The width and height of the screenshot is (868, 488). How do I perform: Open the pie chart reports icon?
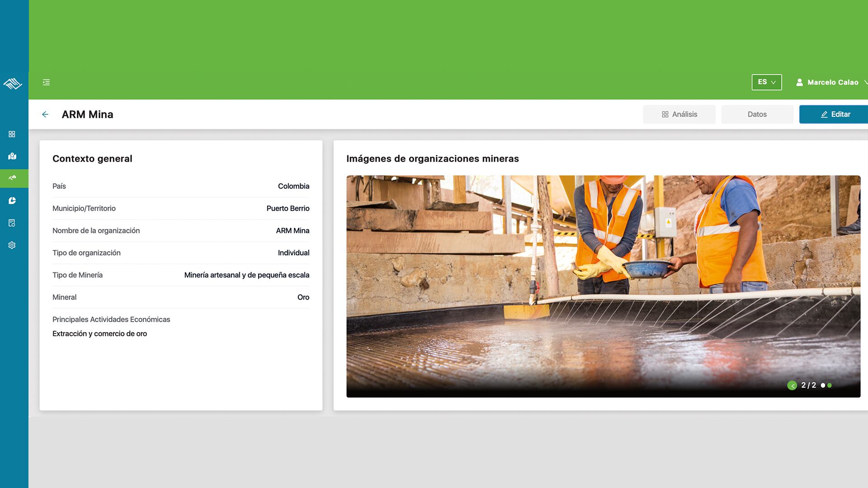coord(12,201)
